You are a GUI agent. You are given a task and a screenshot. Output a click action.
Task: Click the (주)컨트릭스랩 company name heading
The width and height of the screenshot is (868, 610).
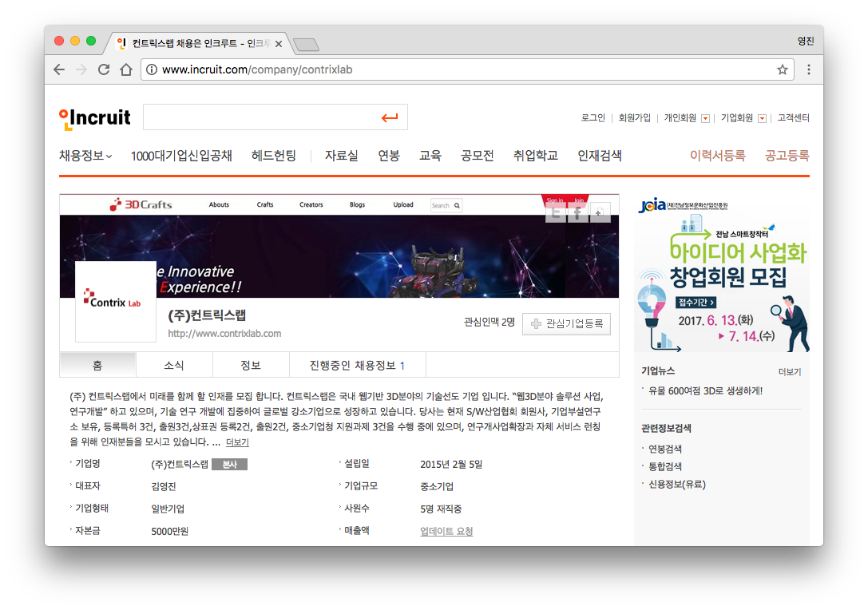pyautogui.click(x=207, y=315)
